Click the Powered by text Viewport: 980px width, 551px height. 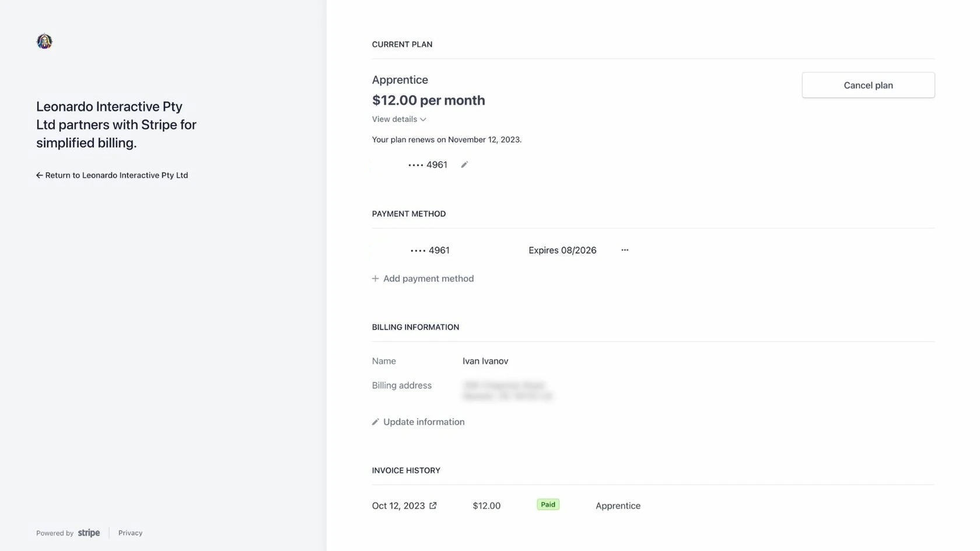click(55, 533)
